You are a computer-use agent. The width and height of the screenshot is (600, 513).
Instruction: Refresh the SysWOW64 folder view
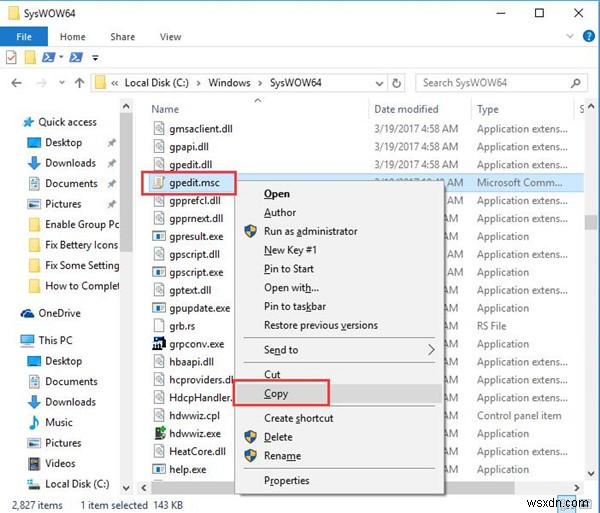pos(396,83)
